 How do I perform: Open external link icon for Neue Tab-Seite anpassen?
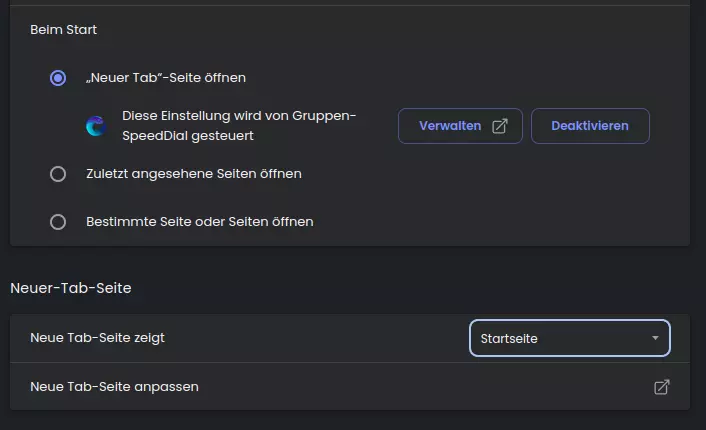click(x=661, y=387)
